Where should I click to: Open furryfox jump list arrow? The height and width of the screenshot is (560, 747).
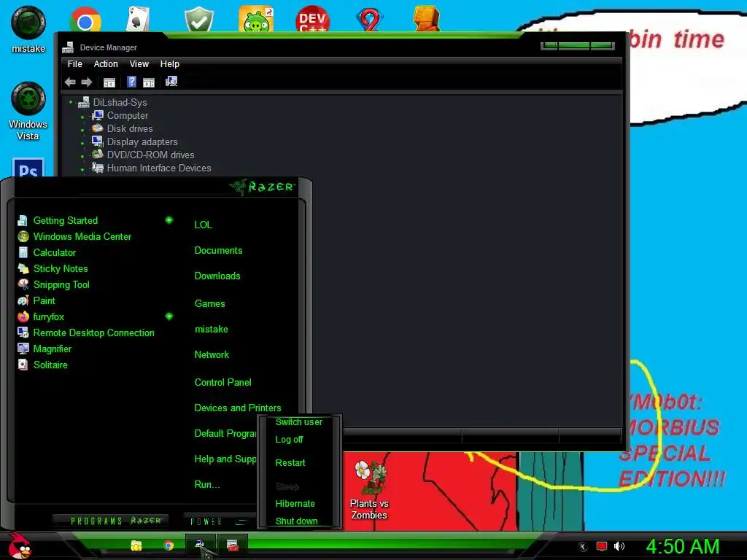point(169,316)
